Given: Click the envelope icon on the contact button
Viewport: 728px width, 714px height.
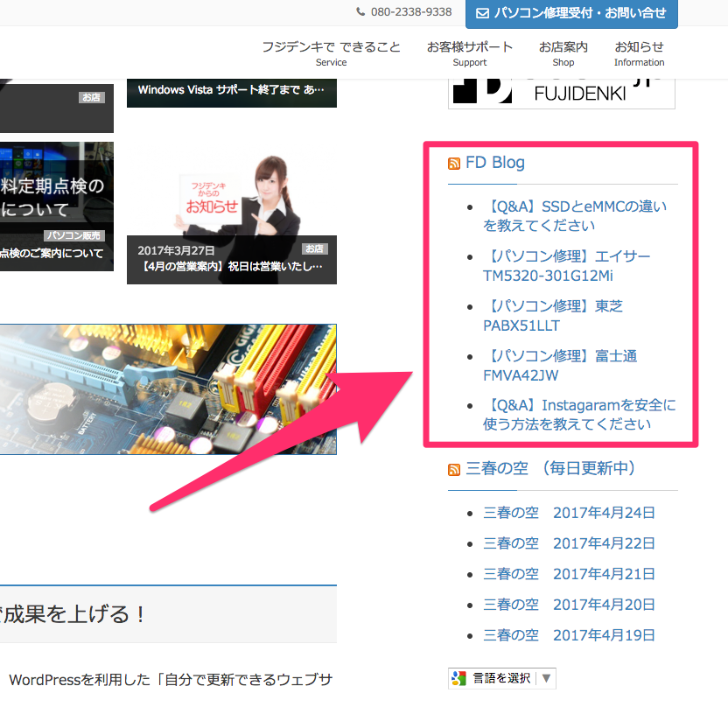Looking at the screenshot, I should coord(482,14).
